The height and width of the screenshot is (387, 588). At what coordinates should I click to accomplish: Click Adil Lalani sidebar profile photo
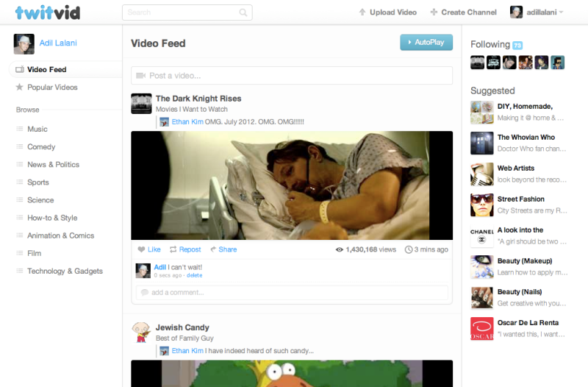24,44
